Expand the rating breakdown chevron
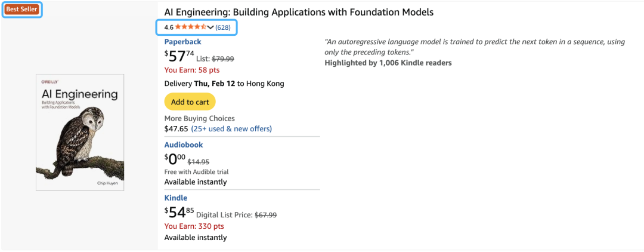This screenshot has width=644, height=252. 210,27
